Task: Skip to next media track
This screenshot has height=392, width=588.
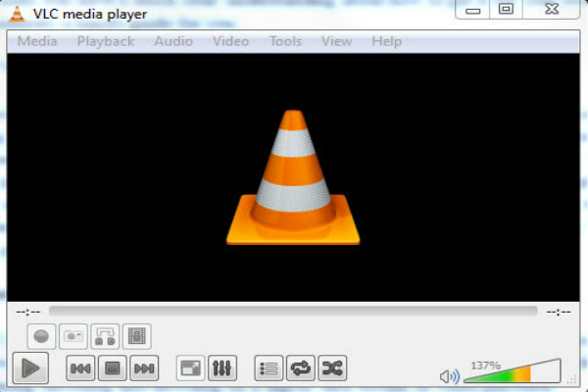Action: pyautogui.click(x=144, y=368)
